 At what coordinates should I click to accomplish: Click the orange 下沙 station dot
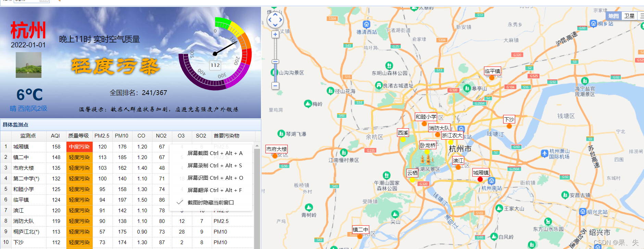click(509, 126)
